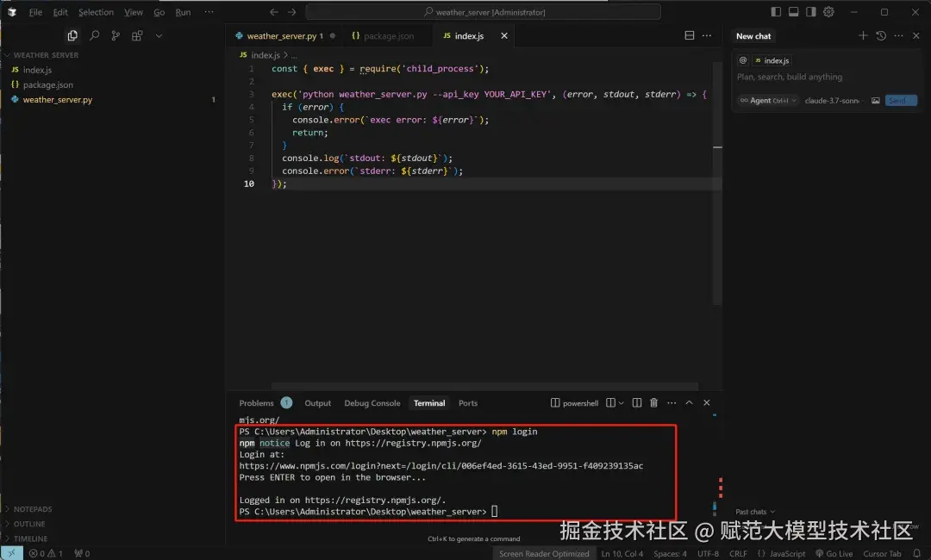Click the kill terminal trash icon

click(653, 402)
